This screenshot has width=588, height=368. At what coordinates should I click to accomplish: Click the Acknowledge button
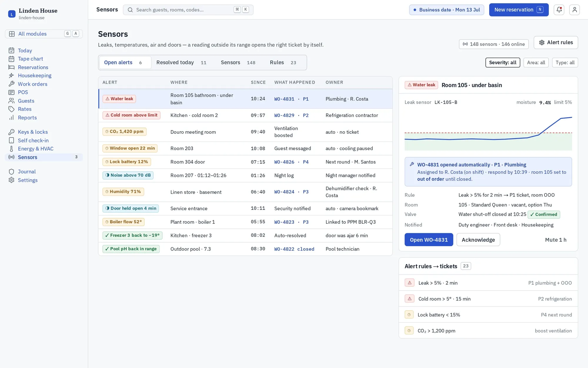coord(478,240)
